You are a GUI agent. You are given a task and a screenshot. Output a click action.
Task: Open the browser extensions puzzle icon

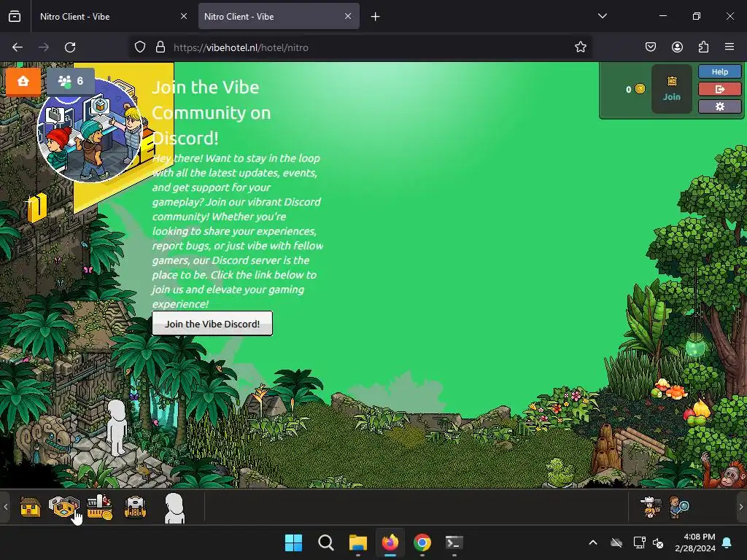tap(703, 47)
